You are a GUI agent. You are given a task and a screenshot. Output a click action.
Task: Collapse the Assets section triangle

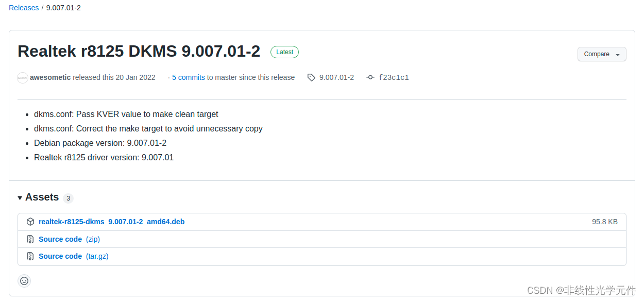pos(20,198)
